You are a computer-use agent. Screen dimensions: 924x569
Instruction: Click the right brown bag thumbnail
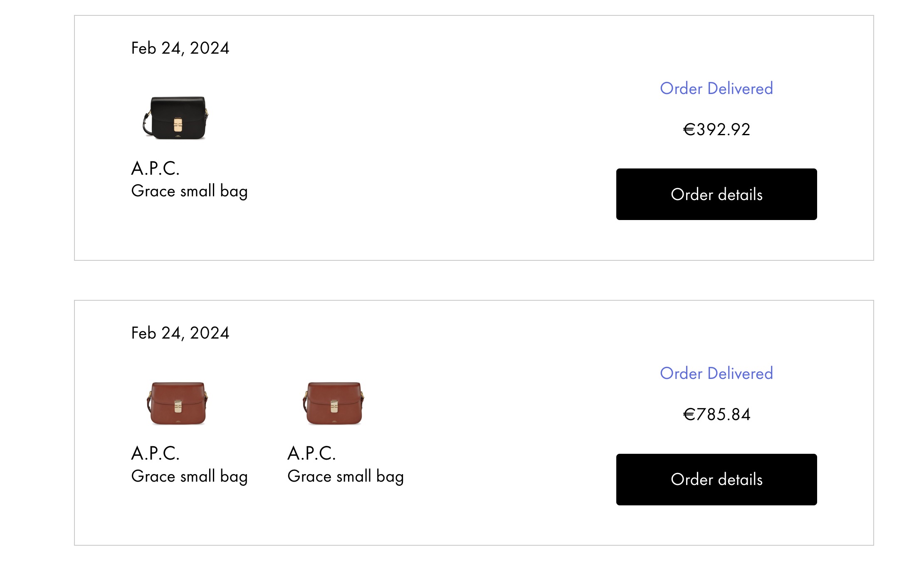point(334,403)
